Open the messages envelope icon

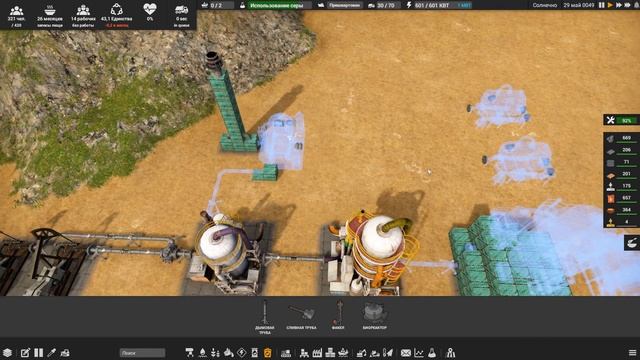[406, 353]
